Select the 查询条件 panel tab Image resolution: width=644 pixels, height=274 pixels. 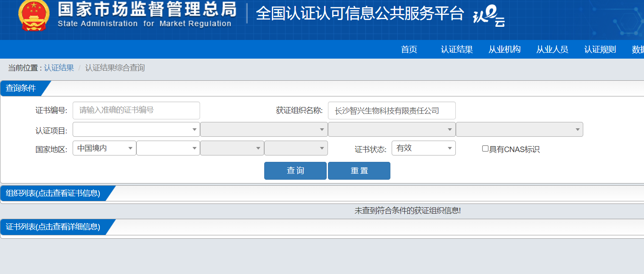point(21,88)
